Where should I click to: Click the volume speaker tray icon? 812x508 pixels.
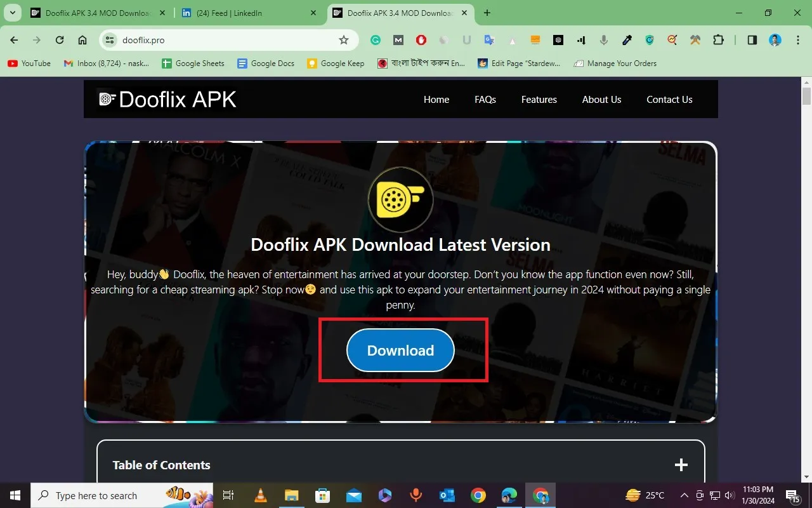[x=730, y=495]
